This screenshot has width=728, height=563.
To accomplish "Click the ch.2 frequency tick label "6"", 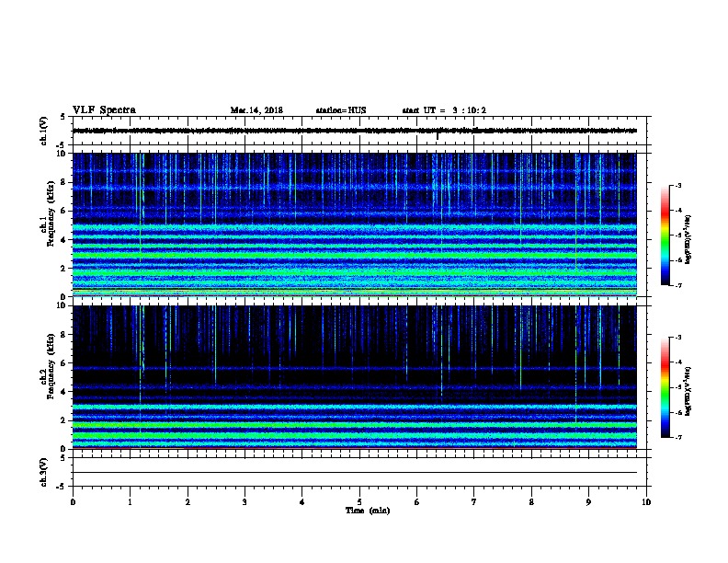I will coord(64,362).
